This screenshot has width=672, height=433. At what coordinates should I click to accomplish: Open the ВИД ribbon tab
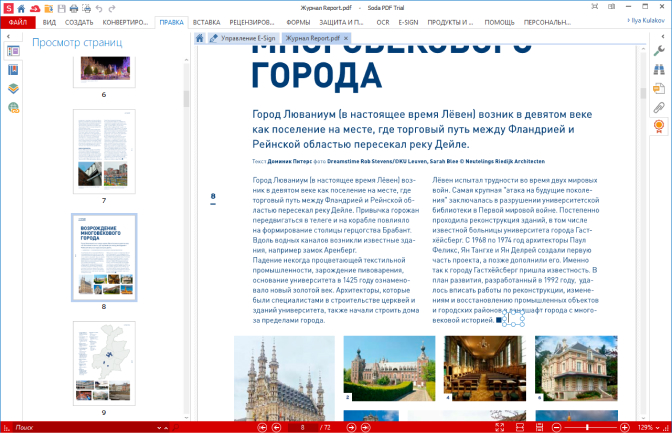click(x=49, y=22)
